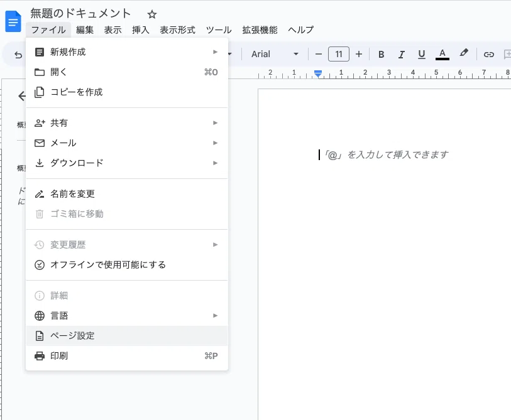Expand the 共有 submenu
The width and height of the screenshot is (511, 420).
click(126, 123)
